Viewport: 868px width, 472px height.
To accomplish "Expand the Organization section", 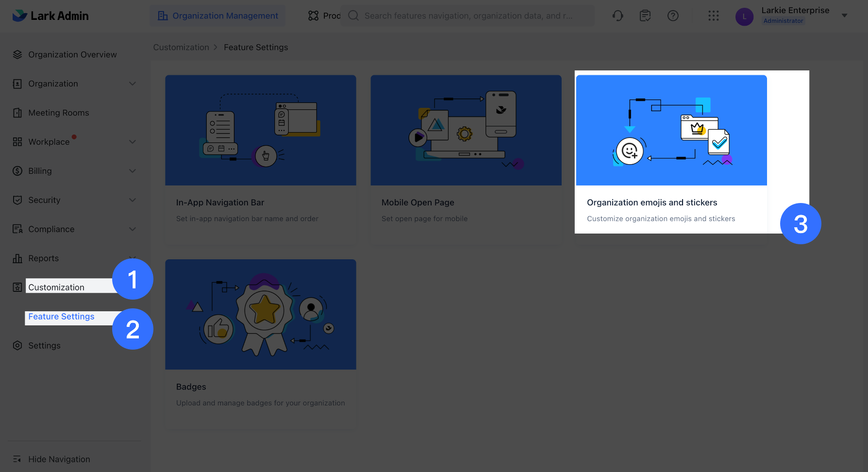I will pyautogui.click(x=132, y=83).
